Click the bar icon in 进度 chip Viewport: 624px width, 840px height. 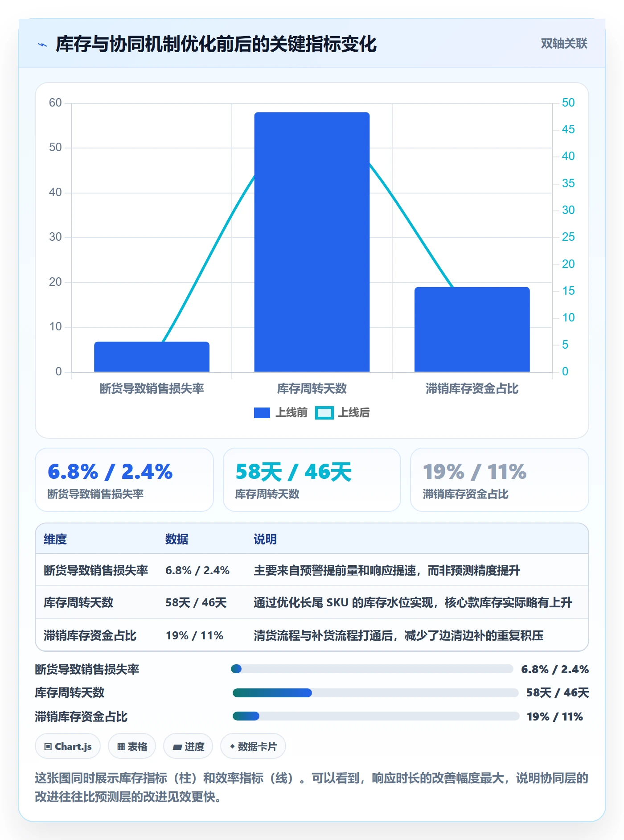coord(177,747)
